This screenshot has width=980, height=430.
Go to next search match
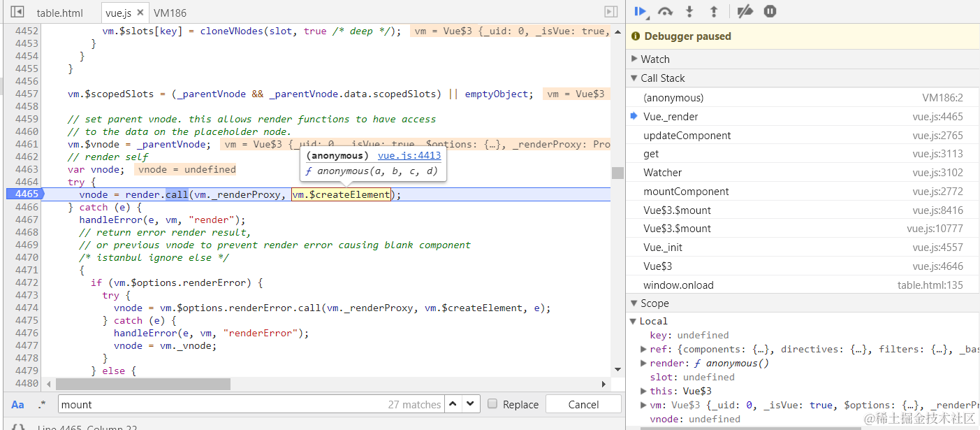pyautogui.click(x=471, y=403)
